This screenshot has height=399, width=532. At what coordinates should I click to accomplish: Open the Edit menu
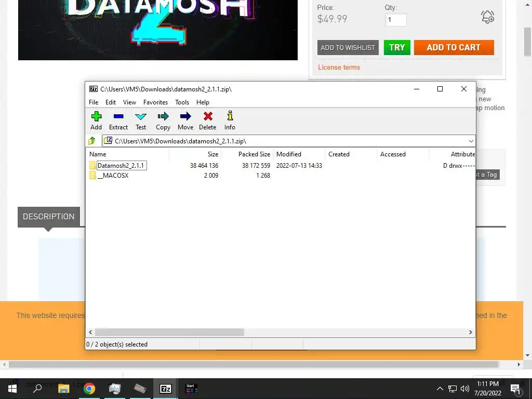[x=111, y=102]
